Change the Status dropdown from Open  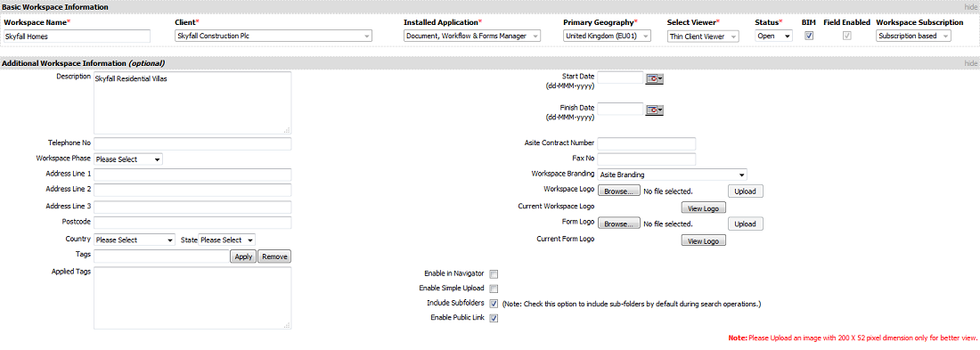(x=773, y=37)
